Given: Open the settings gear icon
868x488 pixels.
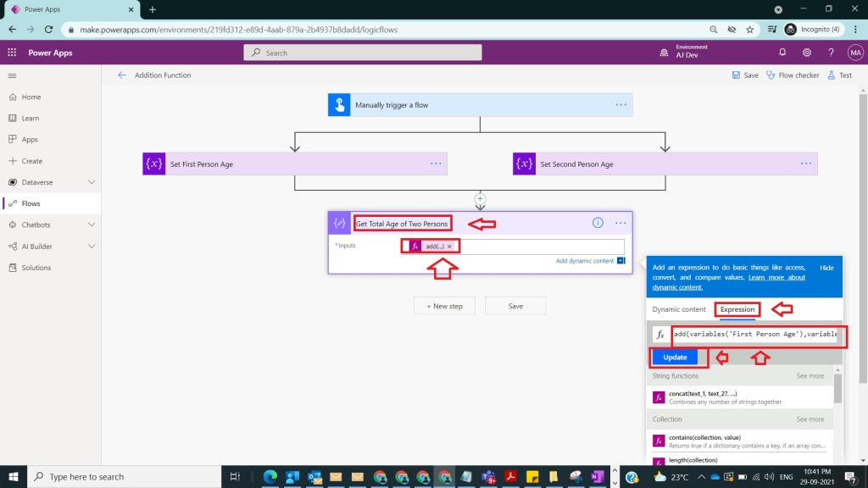Looking at the screenshot, I should (806, 53).
